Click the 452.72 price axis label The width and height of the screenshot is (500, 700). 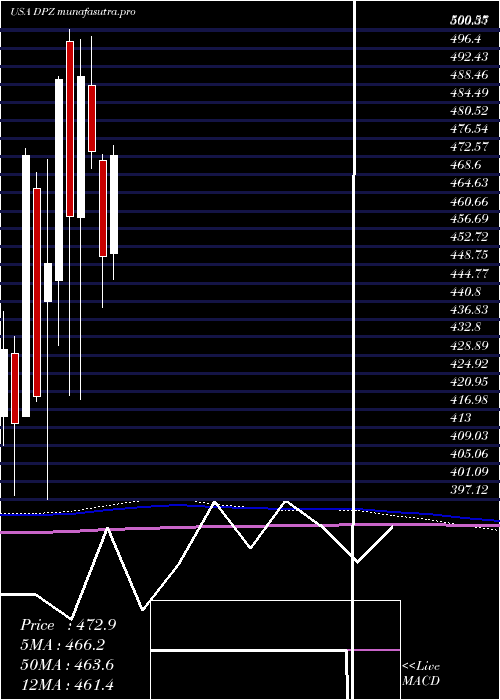[x=469, y=237]
